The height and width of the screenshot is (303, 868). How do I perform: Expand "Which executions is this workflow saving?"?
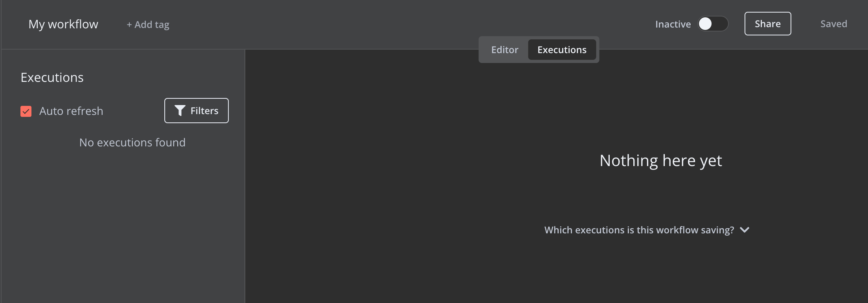pyautogui.click(x=647, y=230)
